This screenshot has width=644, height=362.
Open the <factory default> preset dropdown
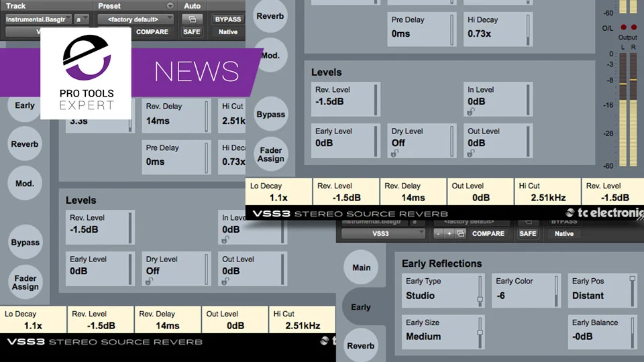coord(136,19)
